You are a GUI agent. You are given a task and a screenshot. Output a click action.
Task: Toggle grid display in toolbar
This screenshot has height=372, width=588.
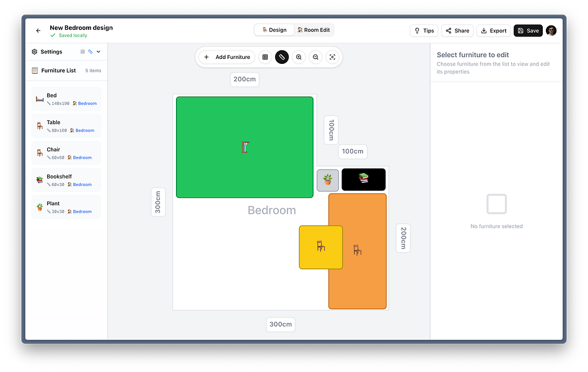coord(265,57)
